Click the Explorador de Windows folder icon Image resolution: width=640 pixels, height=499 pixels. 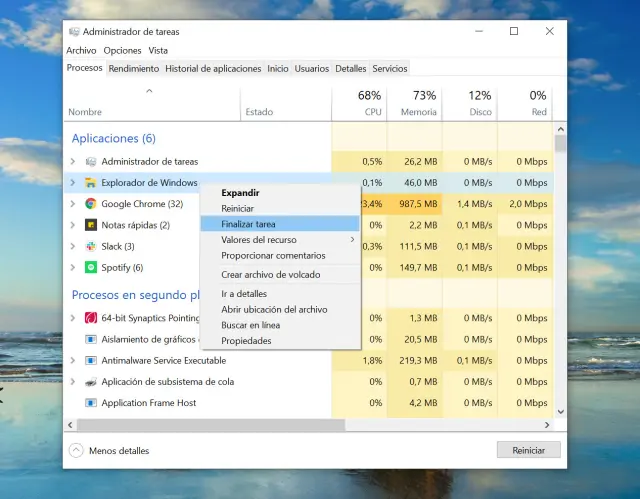coord(90,183)
